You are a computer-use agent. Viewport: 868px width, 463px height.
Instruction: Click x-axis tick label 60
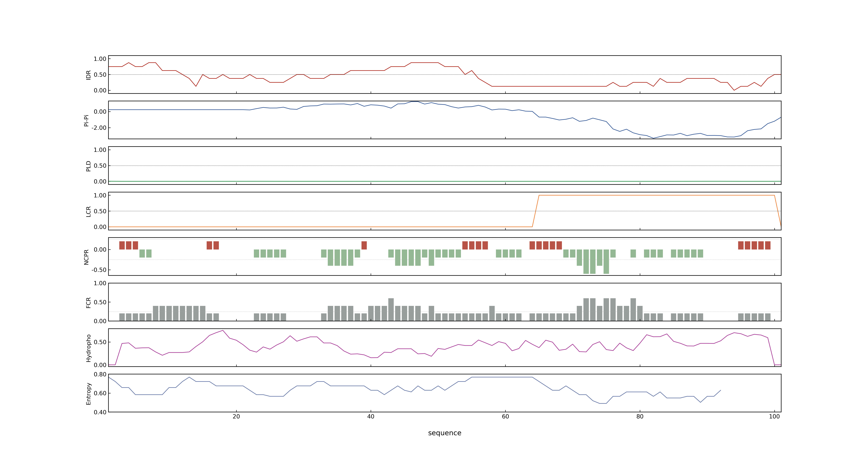(x=505, y=416)
